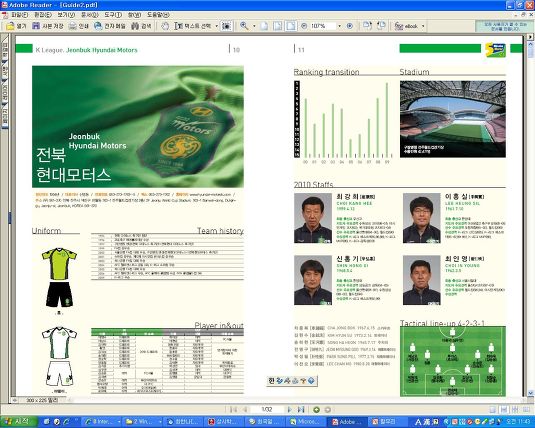This screenshot has width=535, height=428.
Task: Click the 300 x 226 page size status
Action: point(42,400)
